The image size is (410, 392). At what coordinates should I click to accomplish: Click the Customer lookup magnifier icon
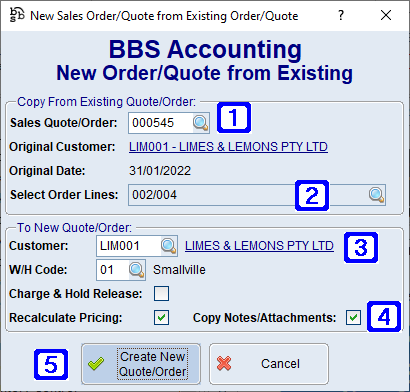(169, 246)
